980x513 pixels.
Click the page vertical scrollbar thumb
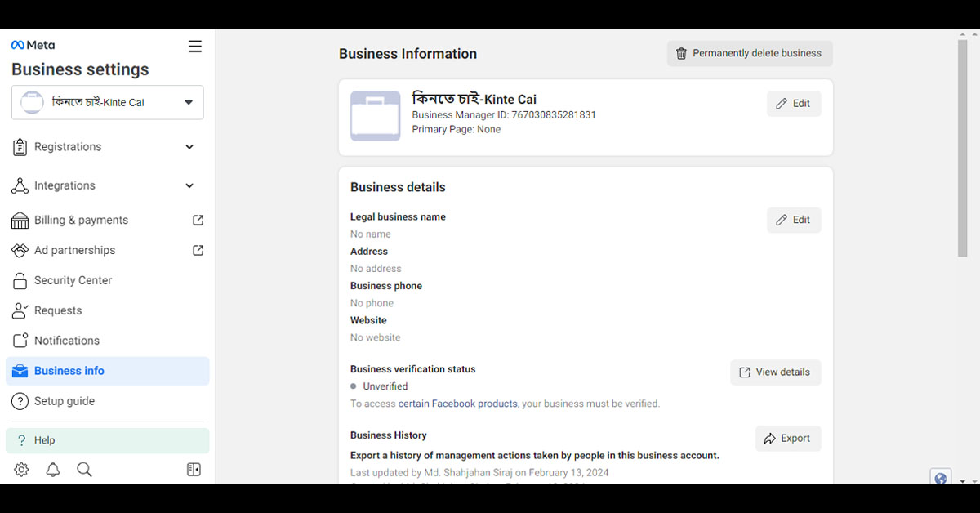tap(963, 149)
